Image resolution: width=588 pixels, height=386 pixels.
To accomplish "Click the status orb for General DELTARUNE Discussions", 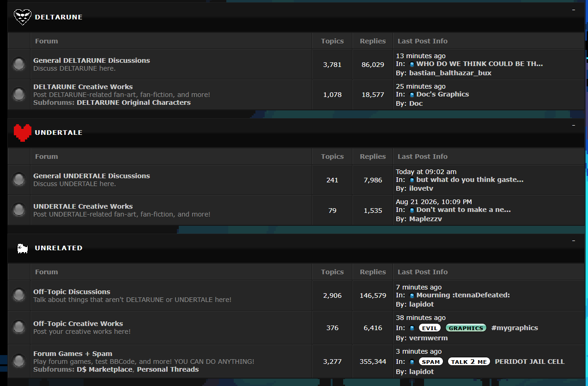I will pyautogui.click(x=19, y=64).
